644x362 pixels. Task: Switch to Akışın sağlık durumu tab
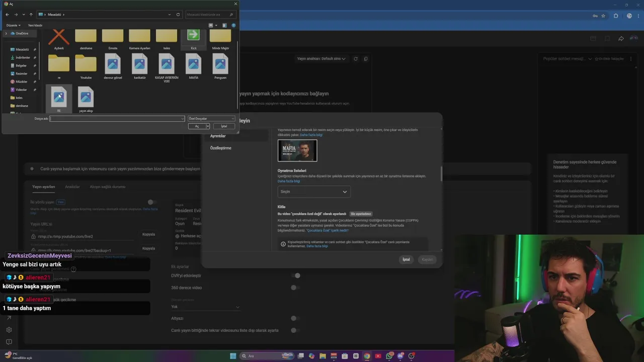tap(108, 187)
